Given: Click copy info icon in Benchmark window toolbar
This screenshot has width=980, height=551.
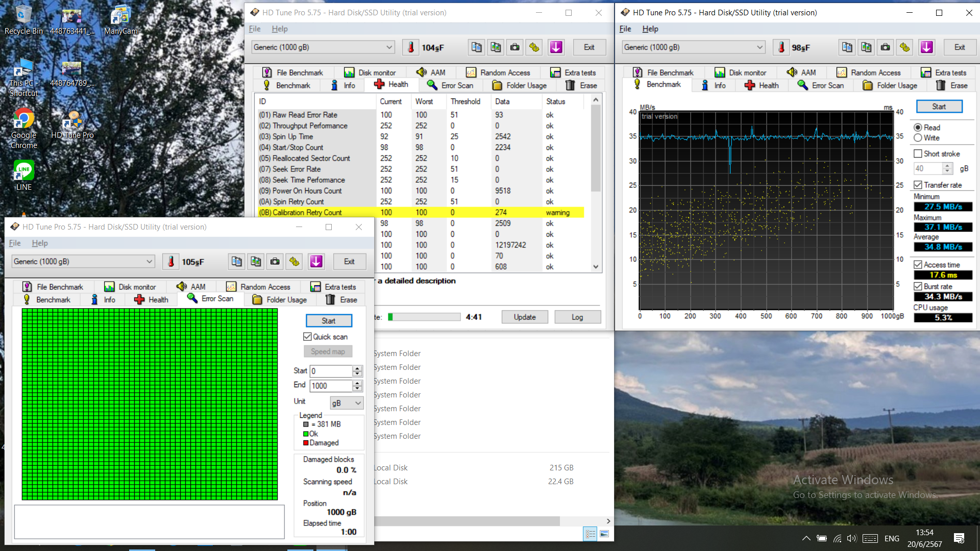Looking at the screenshot, I should [847, 47].
